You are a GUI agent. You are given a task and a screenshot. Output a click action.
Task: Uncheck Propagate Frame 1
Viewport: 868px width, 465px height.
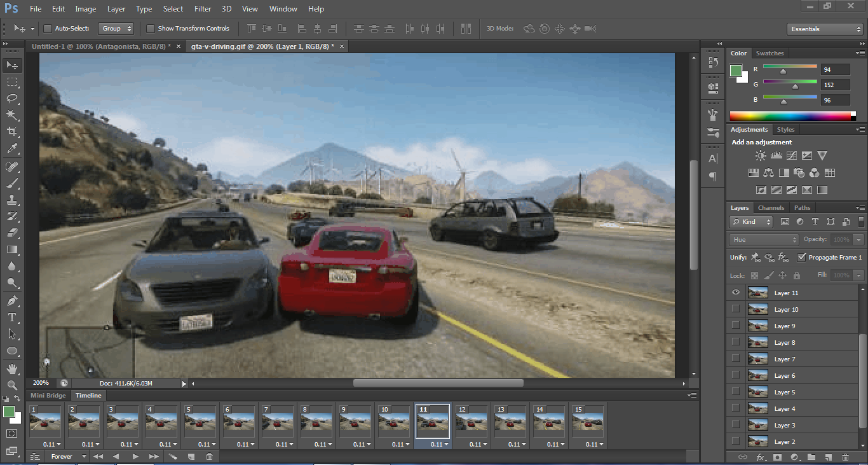pos(801,258)
